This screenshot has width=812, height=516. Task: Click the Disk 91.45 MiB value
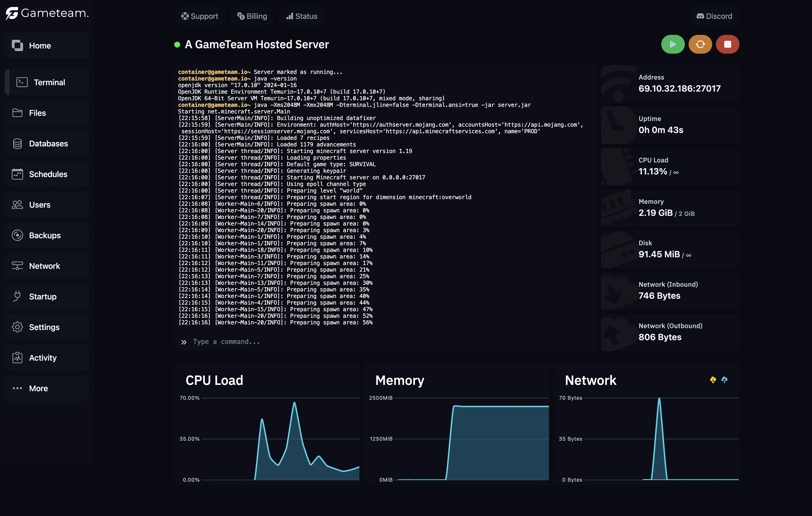click(659, 254)
